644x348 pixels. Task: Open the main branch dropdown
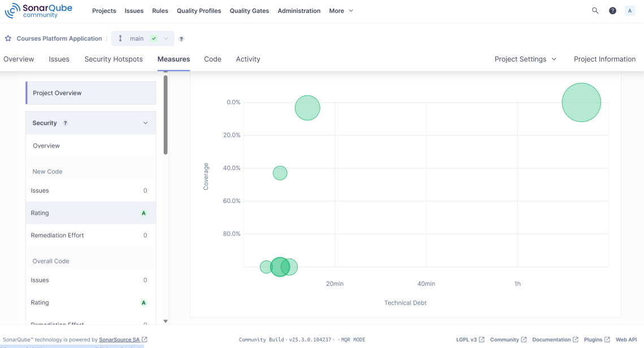(x=143, y=38)
